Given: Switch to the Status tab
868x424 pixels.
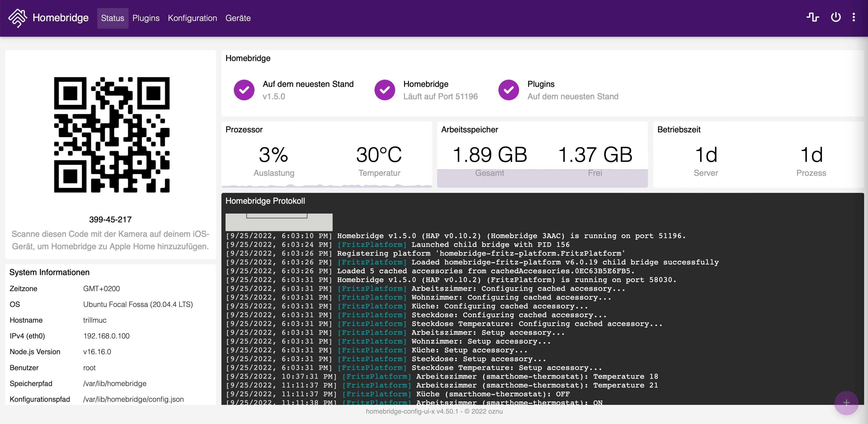Looking at the screenshot, I should pyautogui.click(x=113, y=18).
